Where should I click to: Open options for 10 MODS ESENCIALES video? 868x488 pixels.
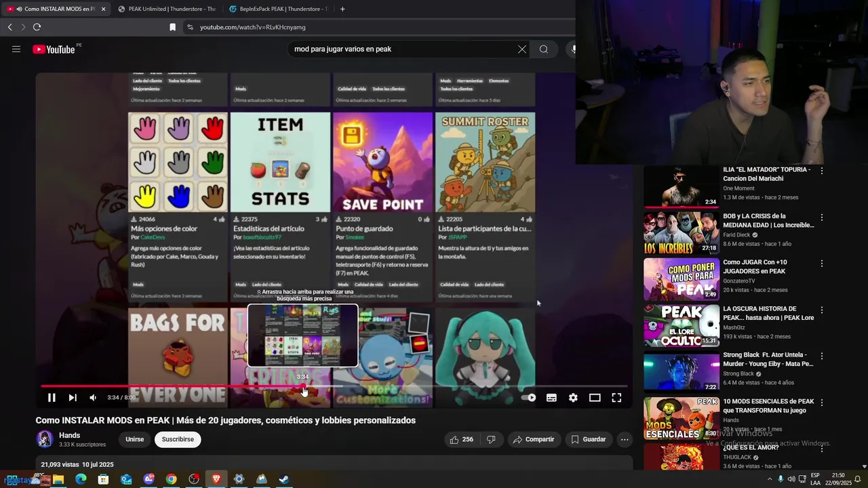pos(822,403)
